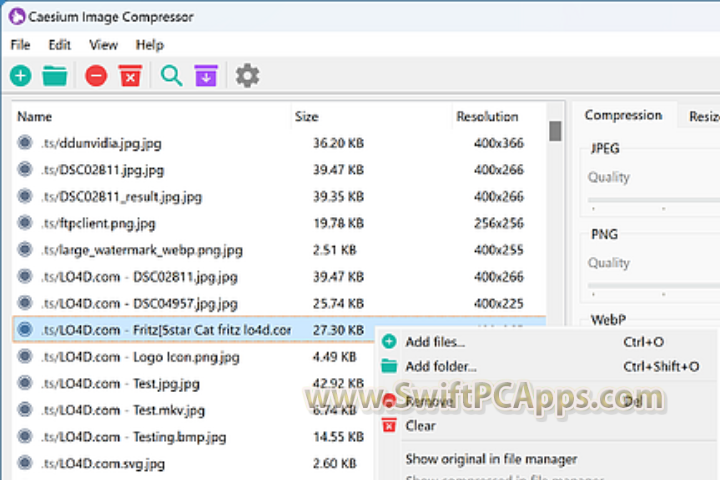Choose Show original in file manager
This screenshot has width=720, height=480.
pos(491,458)
